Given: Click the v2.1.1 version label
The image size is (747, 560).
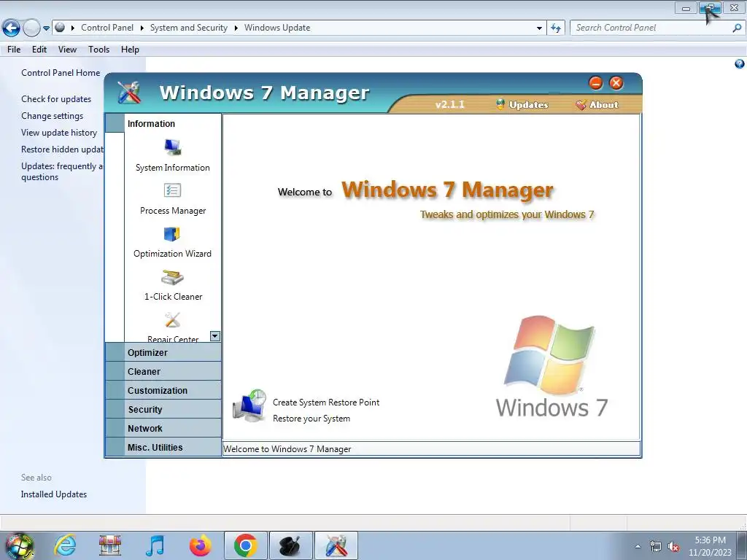Looking at the screenshot, I should pyautogui.click(x=449, y=105).
